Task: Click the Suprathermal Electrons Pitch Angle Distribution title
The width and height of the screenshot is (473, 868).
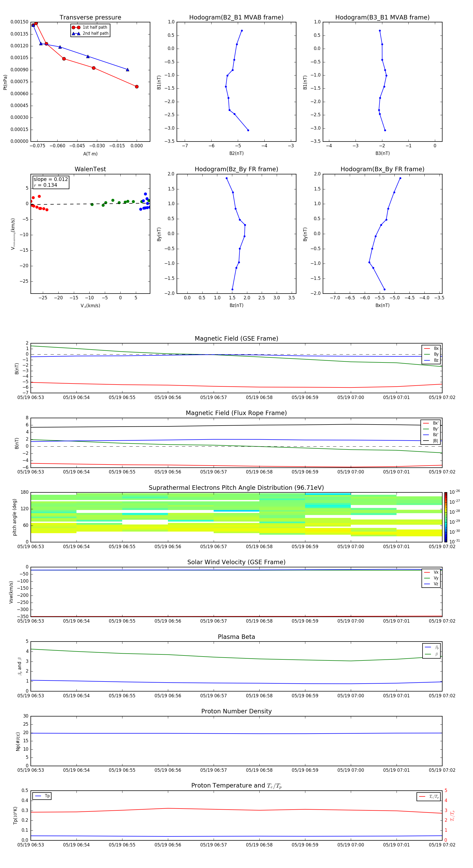Action: click(236, 488)
